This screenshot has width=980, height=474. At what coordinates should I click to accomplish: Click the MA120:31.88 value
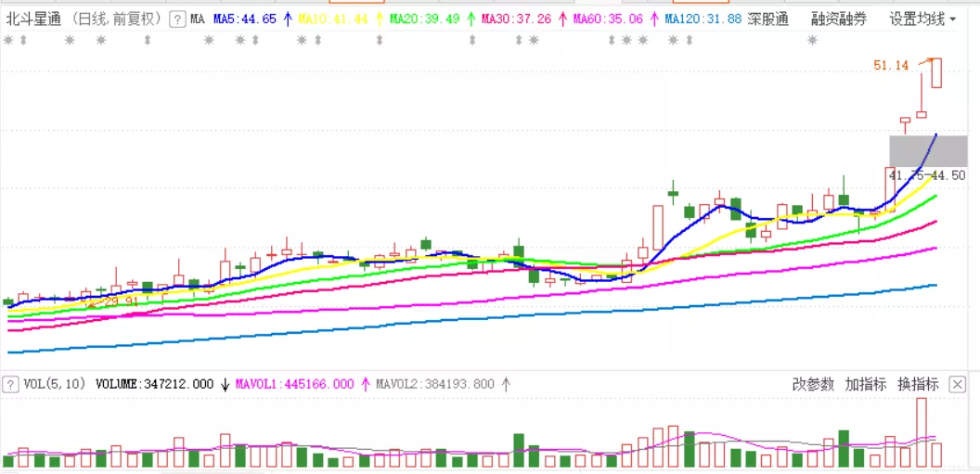tap(703, 19)
